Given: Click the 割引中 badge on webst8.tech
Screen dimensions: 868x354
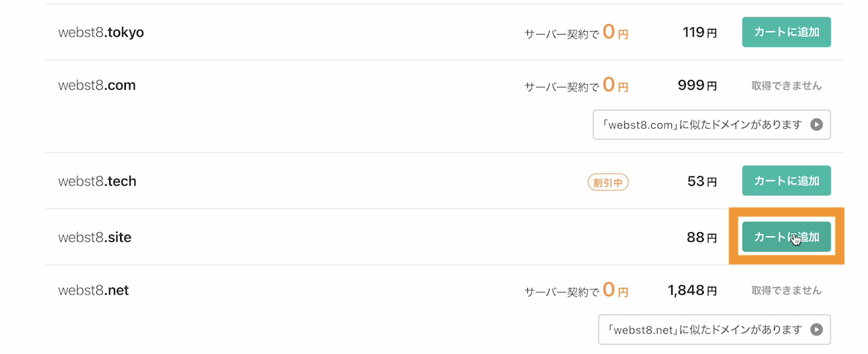Looking at the screenshot, I should click(608, 182).
